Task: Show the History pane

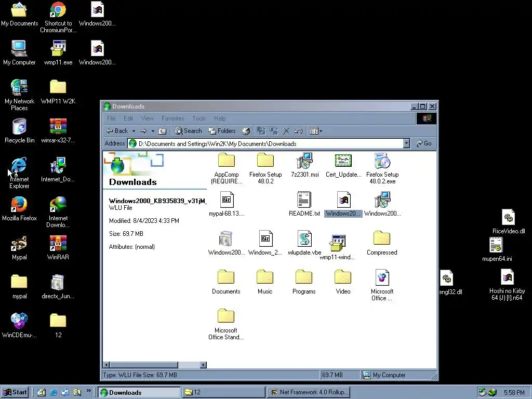Action: pyautogui.click(x=246, y=131)
